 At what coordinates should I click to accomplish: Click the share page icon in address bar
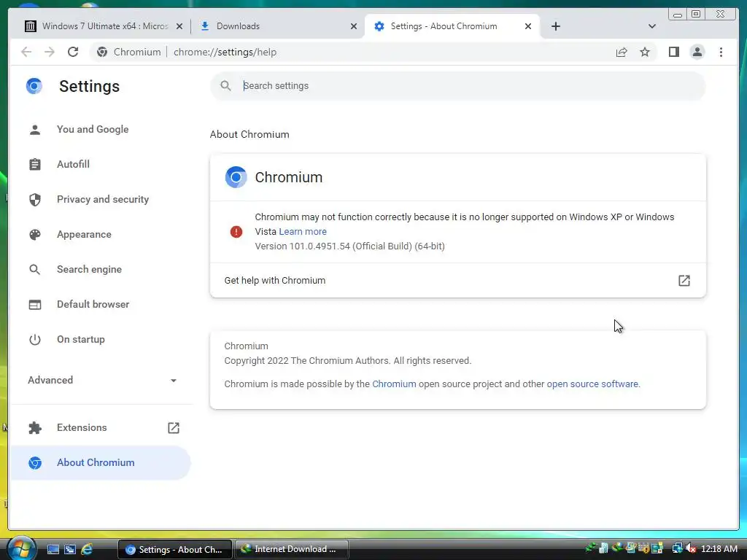622,52
